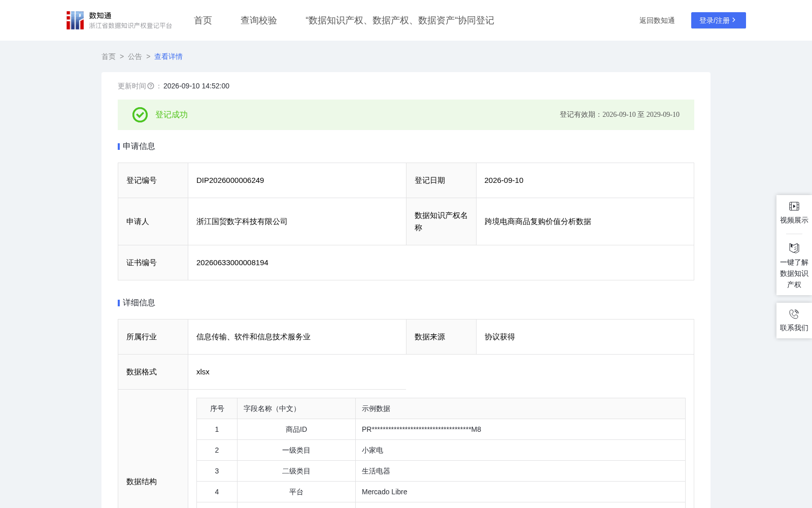Image resolution: width=812 pixels, height=508 pixels.
Task: Select the 二级类目 field cell
Action: click(x=296, y=471)
